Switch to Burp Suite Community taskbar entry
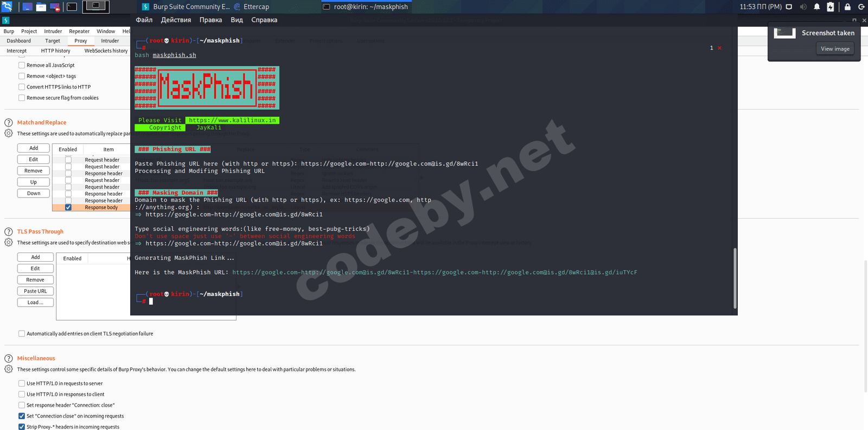This screenshot has height=430, width=868. coord(186,7)
